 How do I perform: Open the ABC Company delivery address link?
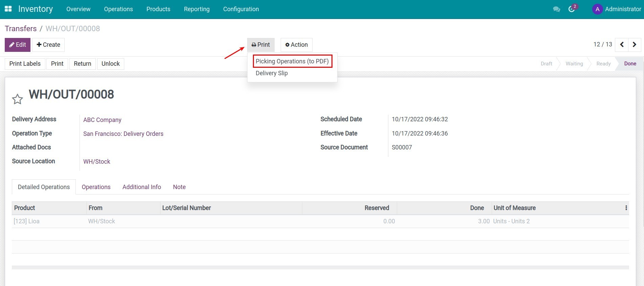(102, 120)
